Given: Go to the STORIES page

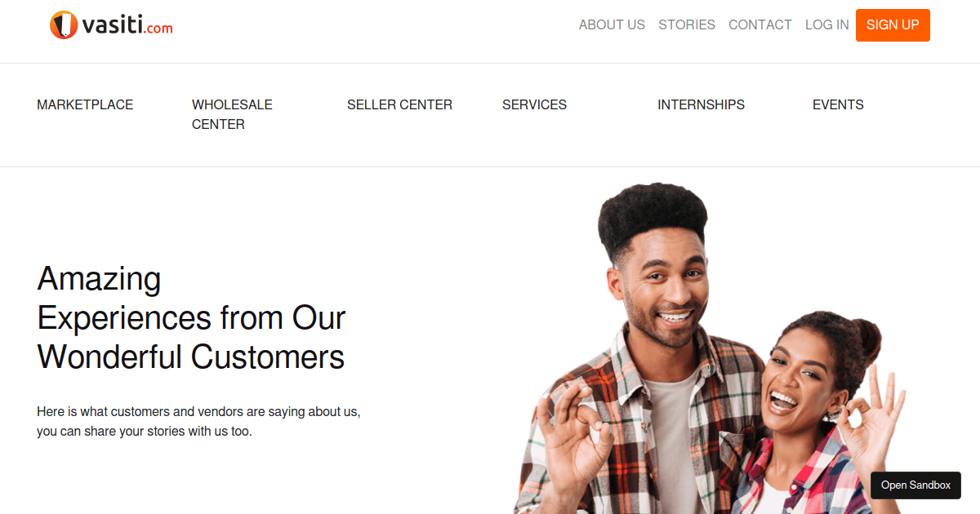Looking at the screenshot, I should (x=687, y=25).
